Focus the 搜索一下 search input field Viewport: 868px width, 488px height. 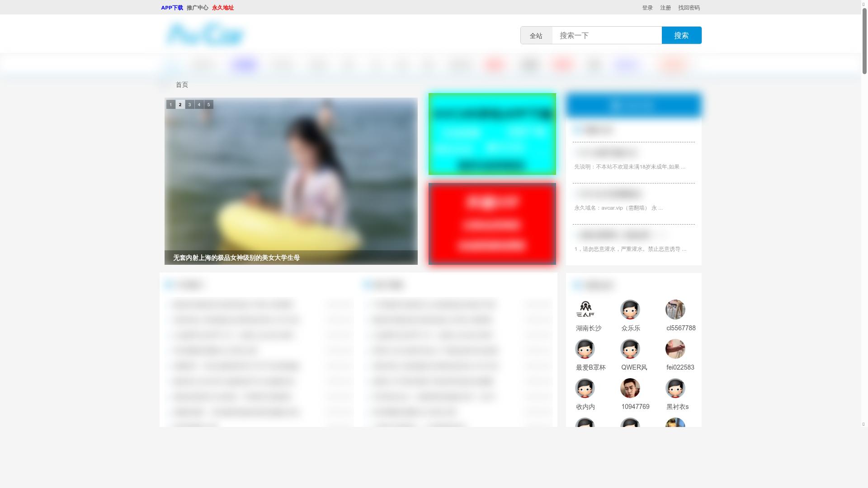pos(607,36)
